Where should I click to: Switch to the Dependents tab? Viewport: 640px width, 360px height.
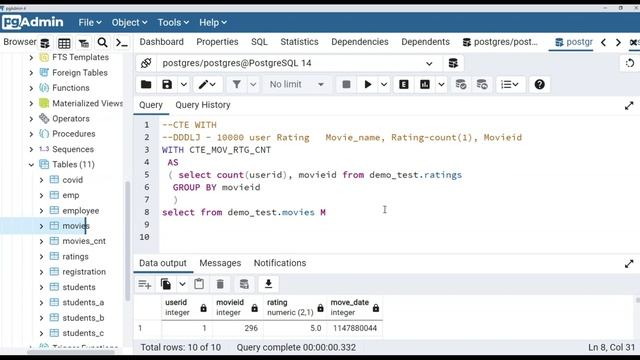[425, 42]
